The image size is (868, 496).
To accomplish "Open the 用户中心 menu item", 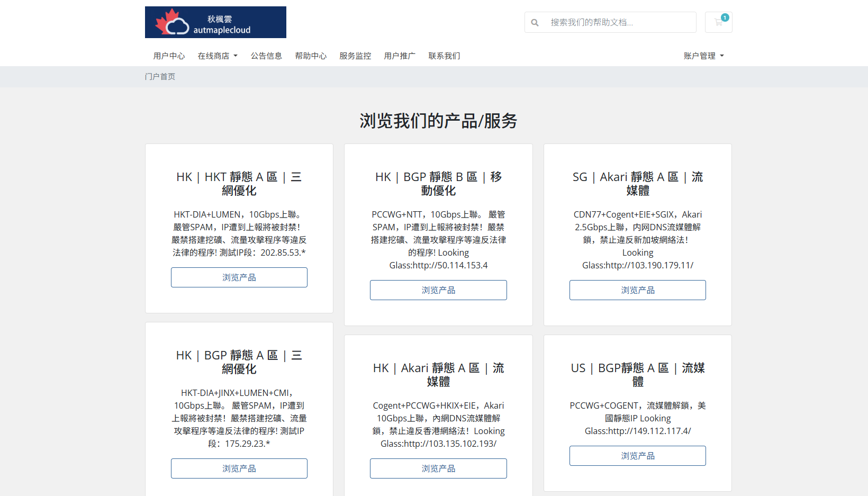I will coord(169,56).
